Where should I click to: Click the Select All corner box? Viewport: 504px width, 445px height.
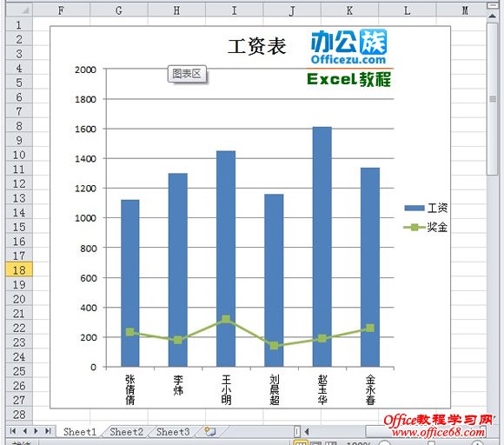coord(19,10)
